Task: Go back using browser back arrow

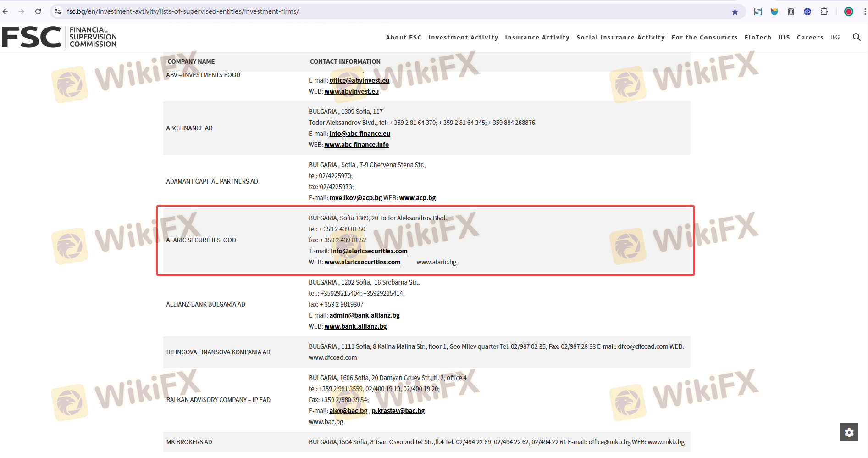Action: 6,11
